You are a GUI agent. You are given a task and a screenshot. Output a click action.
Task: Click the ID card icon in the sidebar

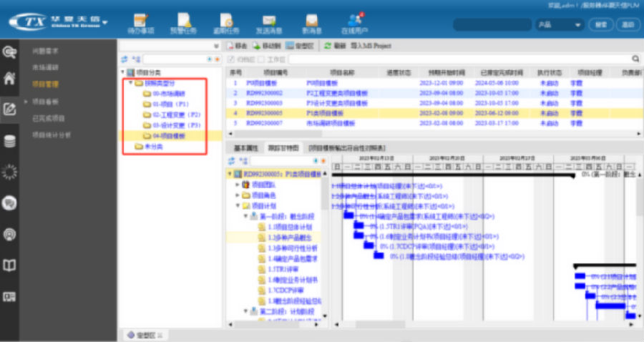pos(9,297)
